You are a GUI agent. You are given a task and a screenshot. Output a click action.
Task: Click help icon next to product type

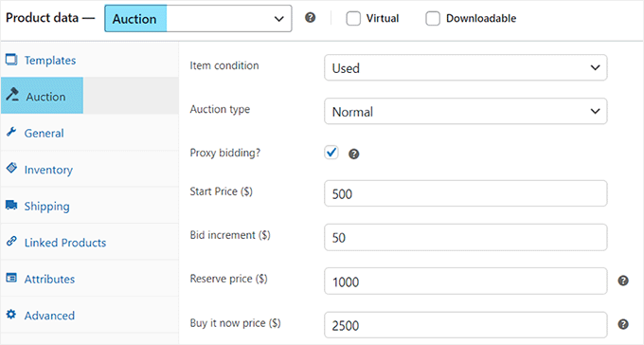click(311, 18)
